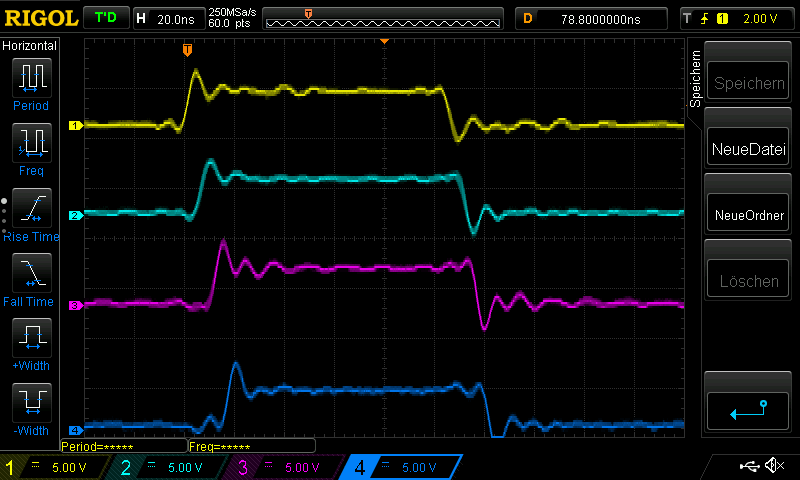Viewport: 800px width, 480px height.
Task: Select the Period measurement icon
Action: tap(32, 78)
